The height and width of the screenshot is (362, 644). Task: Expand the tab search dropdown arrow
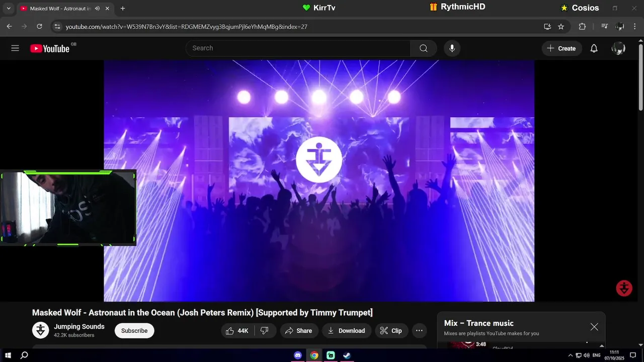tap(9, 9)
